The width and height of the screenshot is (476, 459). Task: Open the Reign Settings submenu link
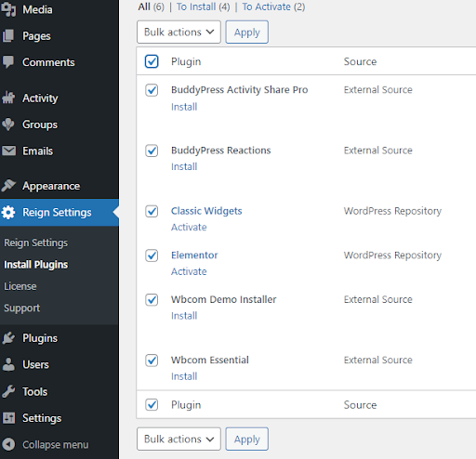coord(35,243)
